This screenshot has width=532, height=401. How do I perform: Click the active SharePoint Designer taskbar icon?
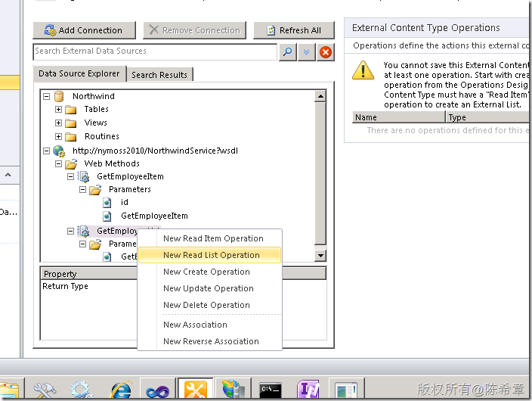pyautogui.click(x=196, y=388)
